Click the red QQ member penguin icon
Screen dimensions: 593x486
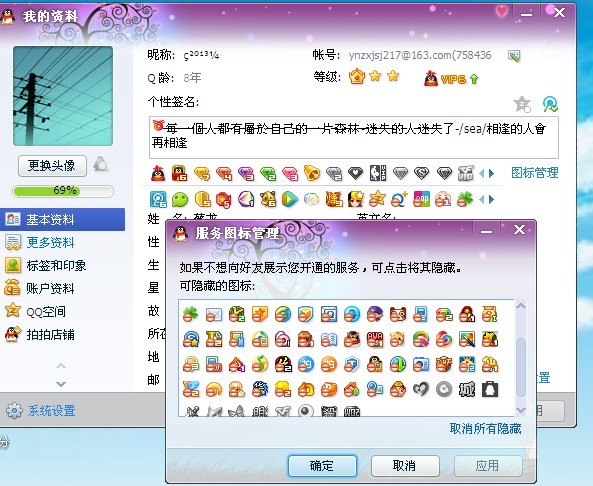click(x=158, y=174)
